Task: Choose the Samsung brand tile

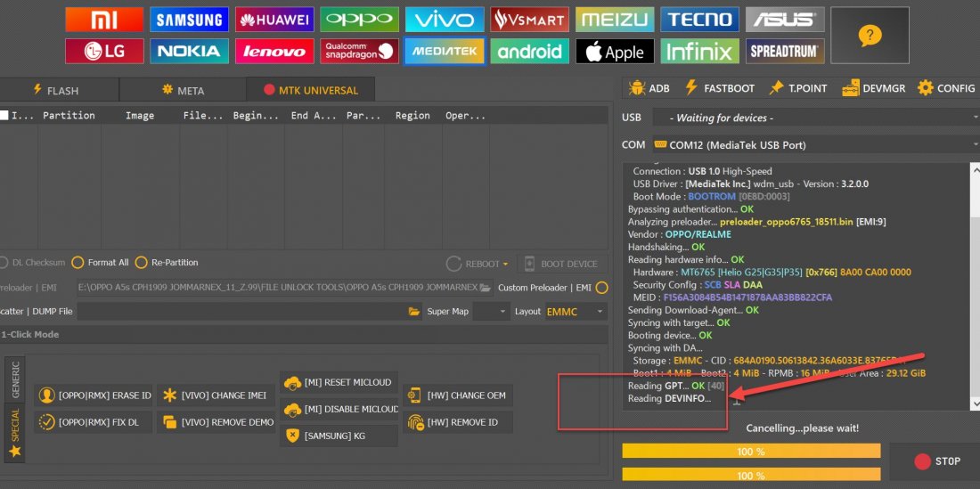Action: pyautogui.click(x=189, y=20)
